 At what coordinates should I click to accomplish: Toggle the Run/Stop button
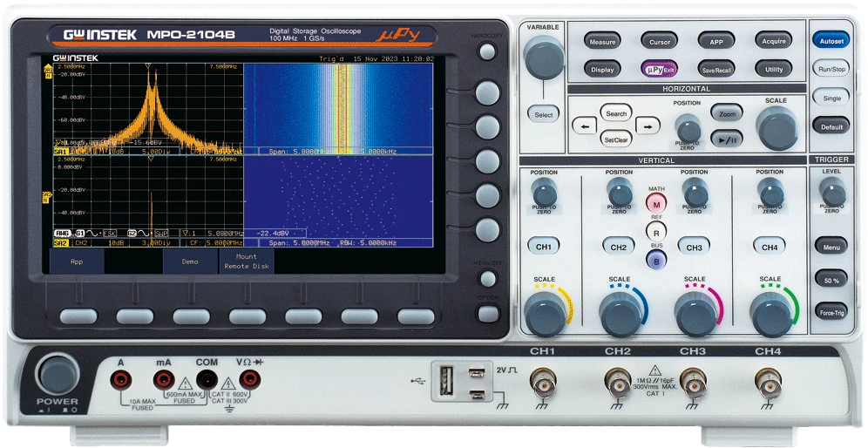(x=831, y=69)
